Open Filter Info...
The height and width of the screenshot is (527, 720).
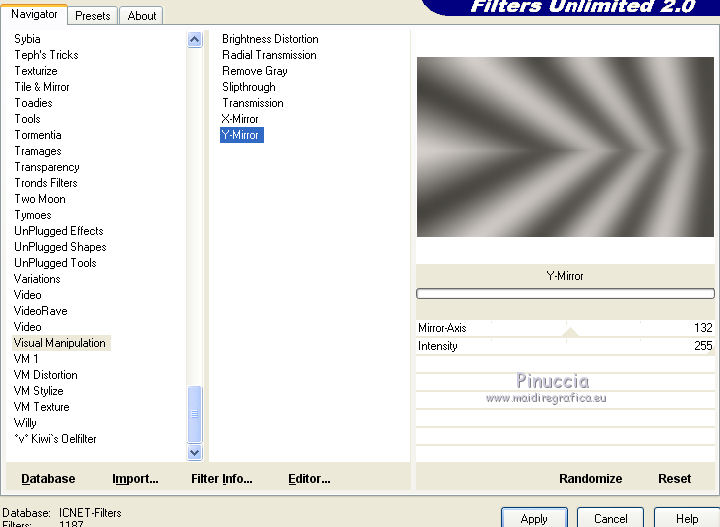pos(222,479)
